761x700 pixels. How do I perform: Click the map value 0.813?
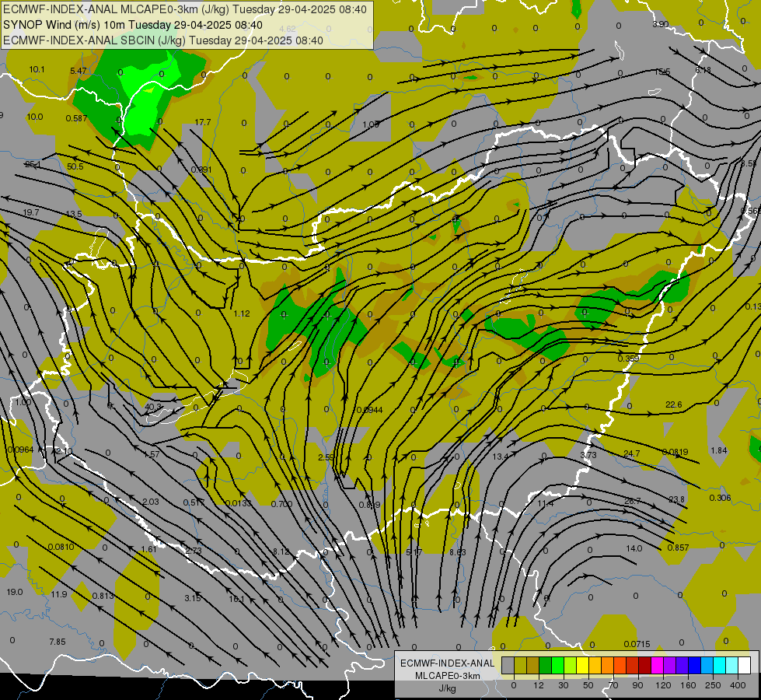103,596
